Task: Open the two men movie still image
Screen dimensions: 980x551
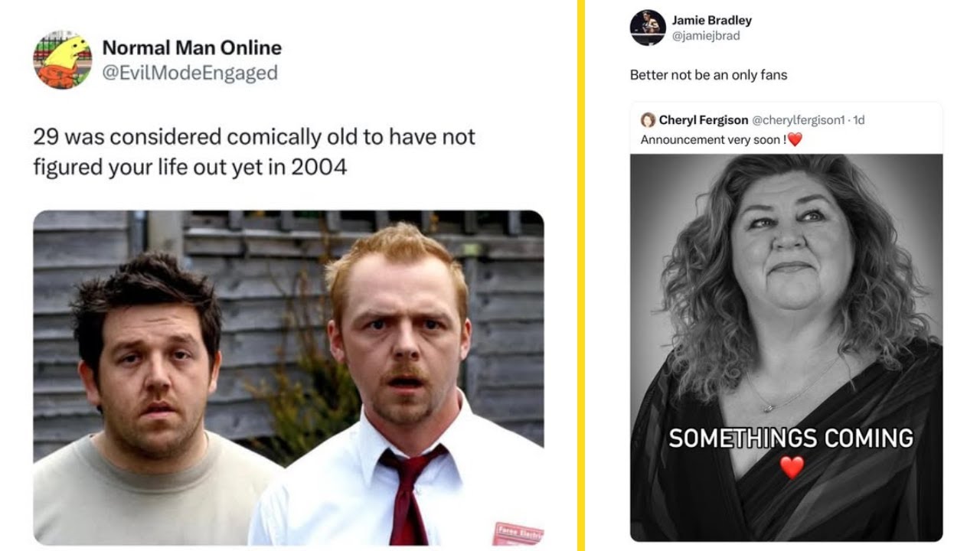Action: 289,378
